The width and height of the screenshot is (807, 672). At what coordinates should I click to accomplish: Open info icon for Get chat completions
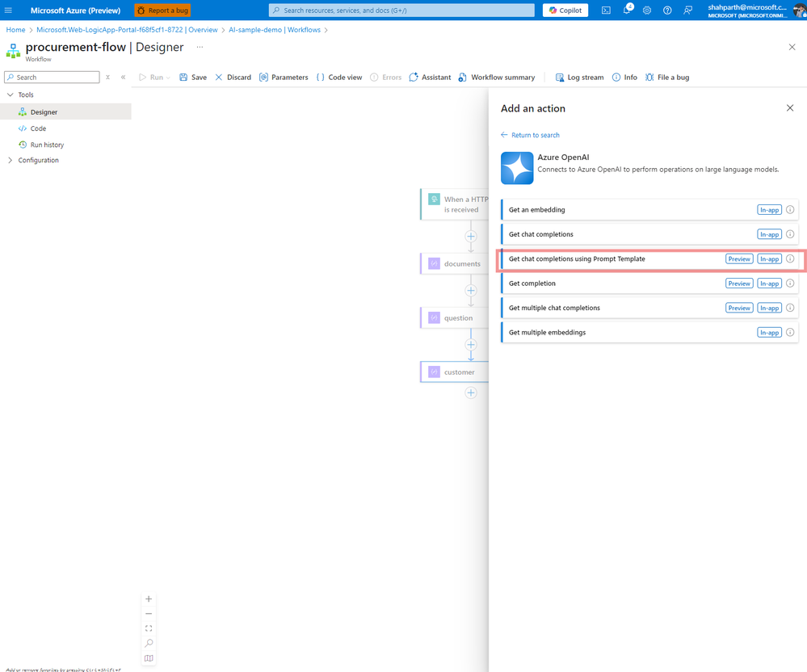tap(790, 234)
